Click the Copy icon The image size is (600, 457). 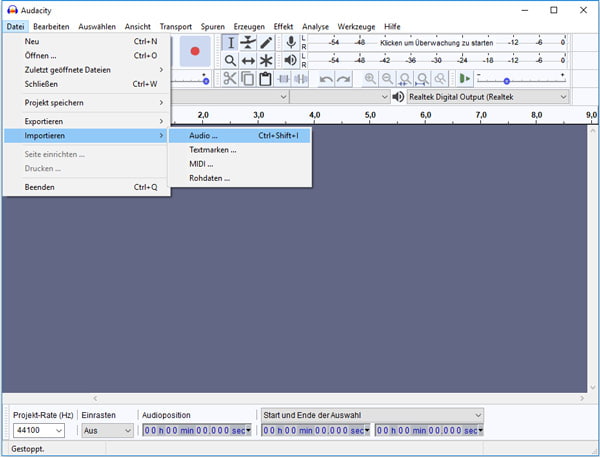tap(247, 78)
